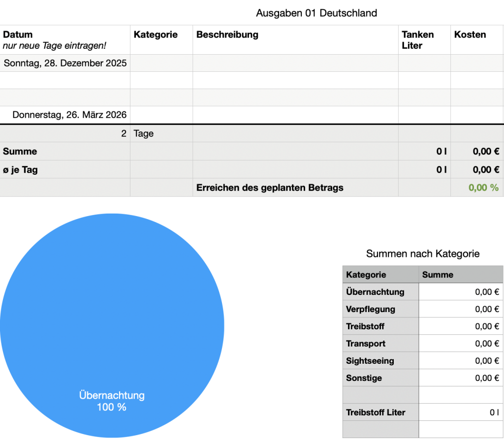Select the Kosten column header cell

(x=476, y=40)
